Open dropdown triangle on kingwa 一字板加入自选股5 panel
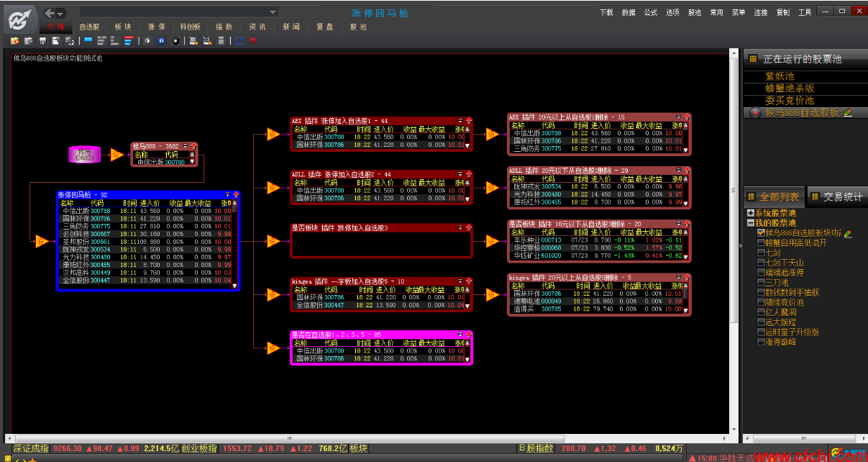The image size is (868, 462). pos(461,281)
